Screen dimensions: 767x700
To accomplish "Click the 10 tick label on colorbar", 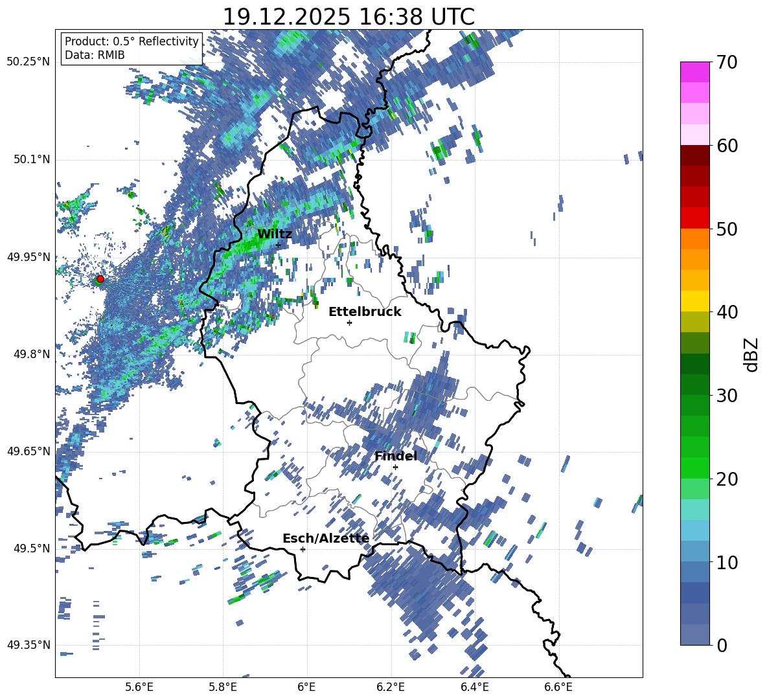I will 727,562.
